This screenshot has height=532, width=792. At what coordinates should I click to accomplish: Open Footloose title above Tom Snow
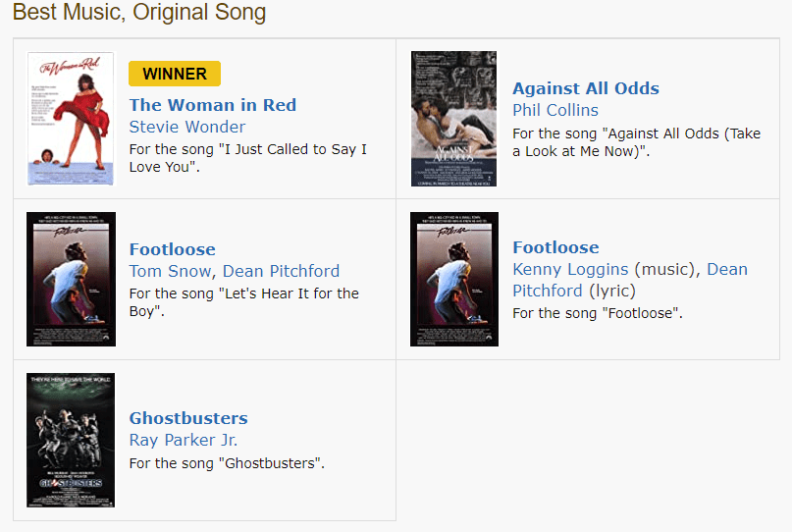tap(172, 249)
